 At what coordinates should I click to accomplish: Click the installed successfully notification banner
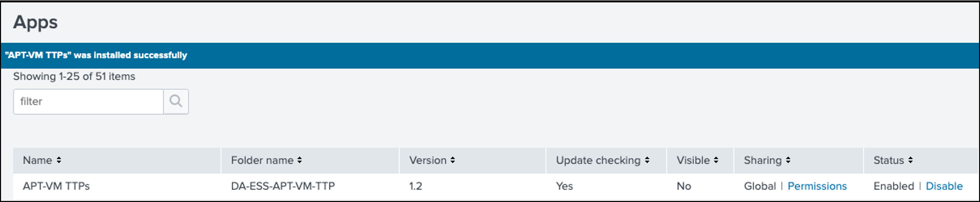(490, 55)
